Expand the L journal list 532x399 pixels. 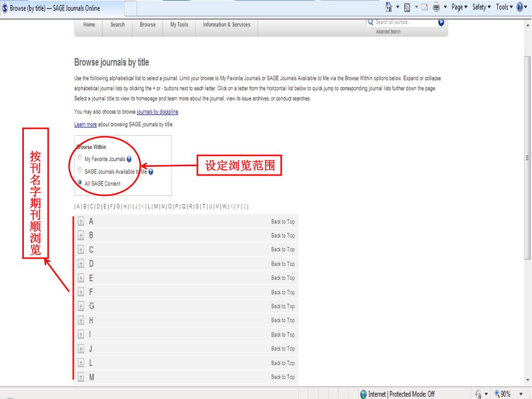(81, 363)
